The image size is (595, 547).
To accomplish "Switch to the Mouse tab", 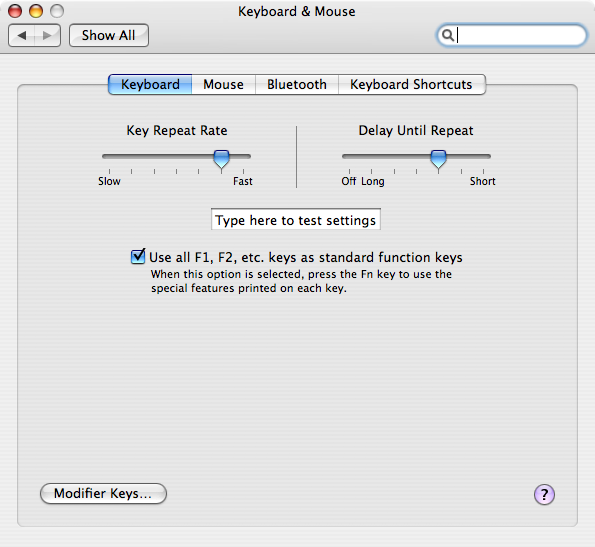I will (x=224, y=84).
